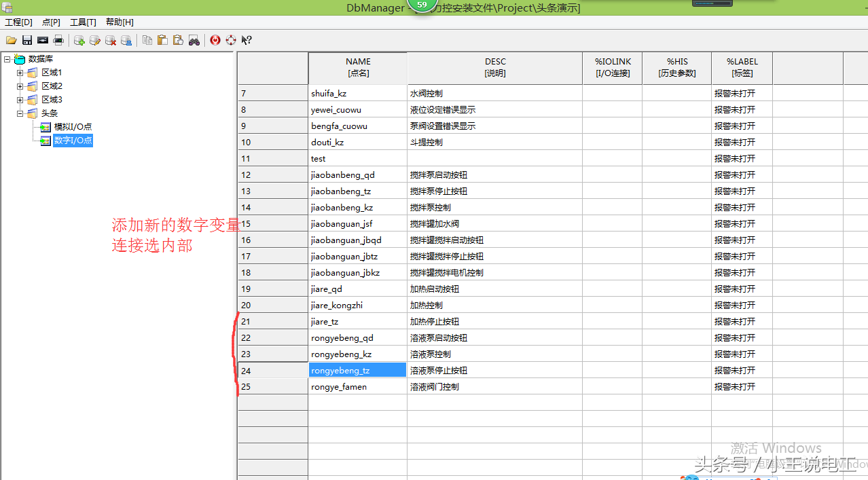
Task: Click the douti_kz name cell
Action: pos(358,142)
